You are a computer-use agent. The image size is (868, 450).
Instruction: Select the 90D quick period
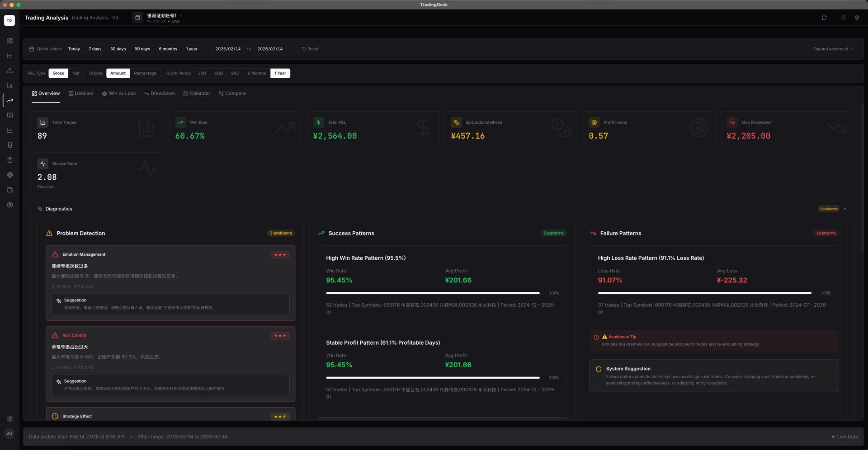click(235, 73)
